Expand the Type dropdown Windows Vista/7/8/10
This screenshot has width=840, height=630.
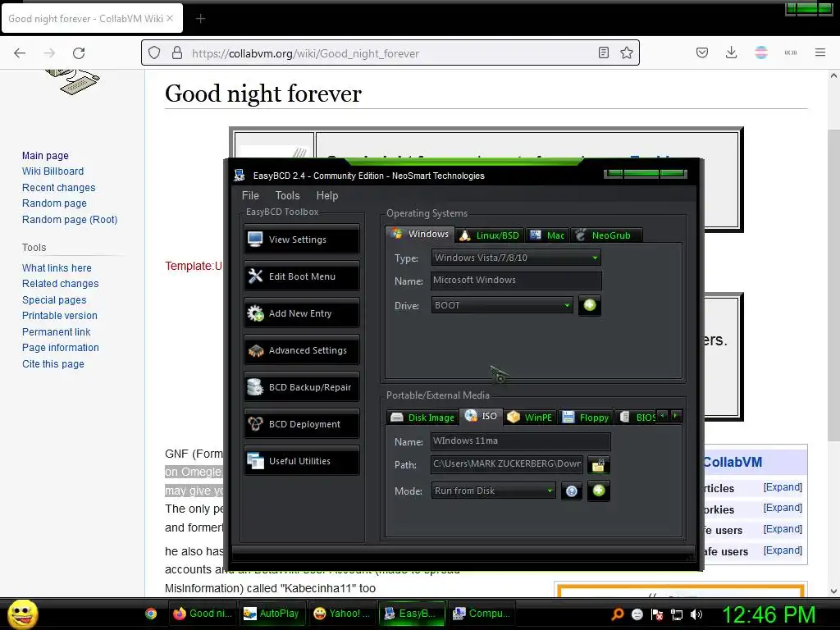[x=516, y=258]
